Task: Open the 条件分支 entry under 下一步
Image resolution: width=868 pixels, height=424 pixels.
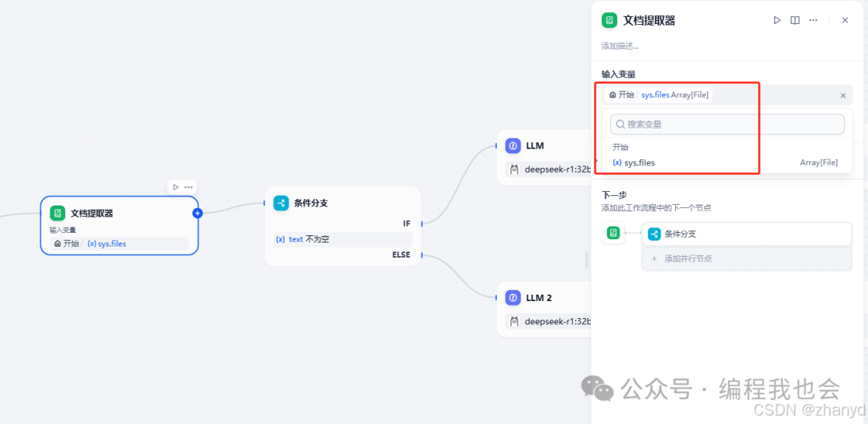Action: 746,234
